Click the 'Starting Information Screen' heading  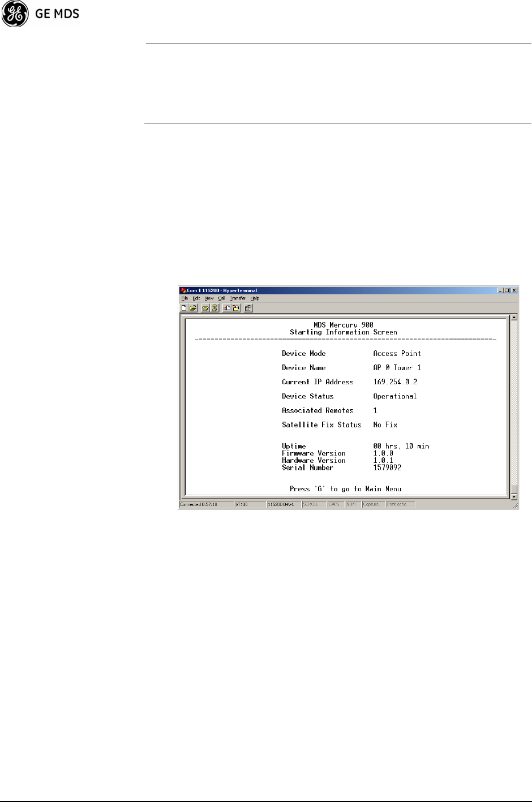tap(344, 332)
